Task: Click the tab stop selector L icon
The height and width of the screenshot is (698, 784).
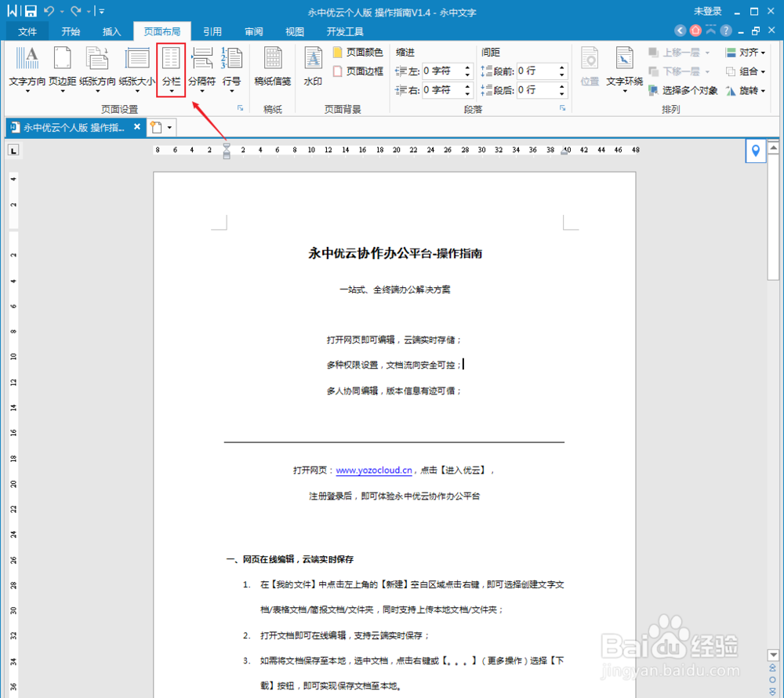Action: pyautogui.click(x=13, y=150)
